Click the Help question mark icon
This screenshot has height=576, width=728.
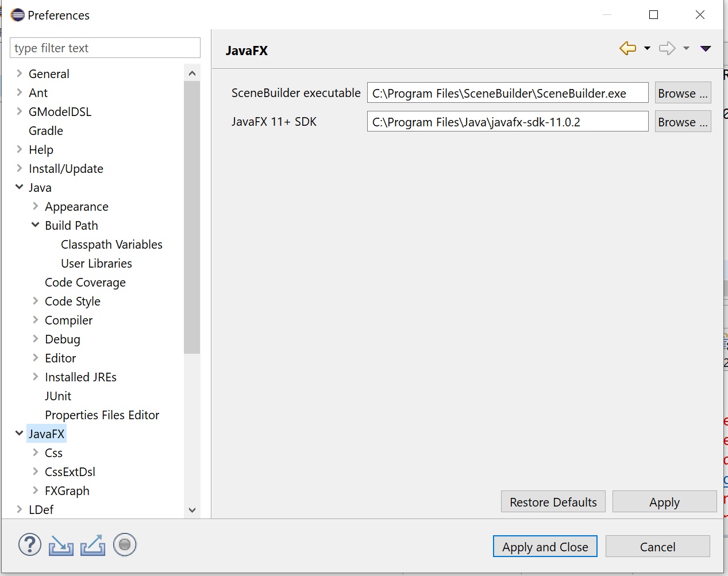point(30,544)
